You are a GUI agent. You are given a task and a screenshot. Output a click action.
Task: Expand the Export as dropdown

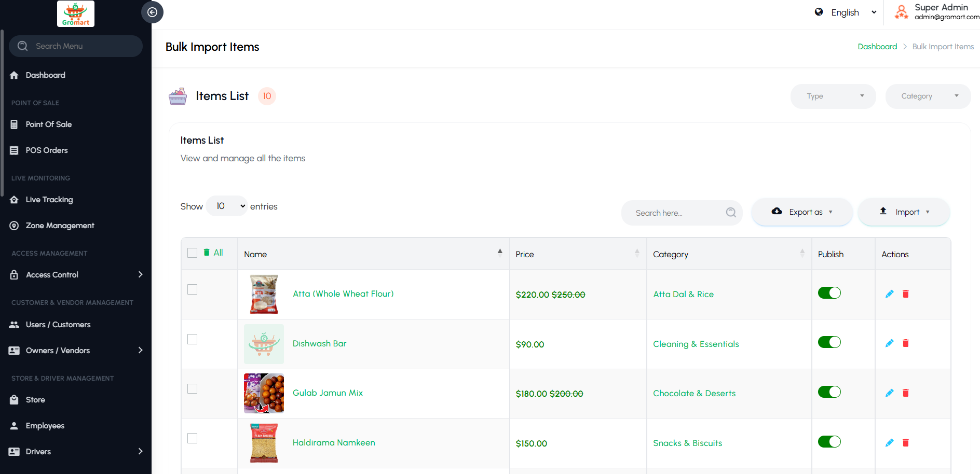pyautogui.click(x=801, y=212)
